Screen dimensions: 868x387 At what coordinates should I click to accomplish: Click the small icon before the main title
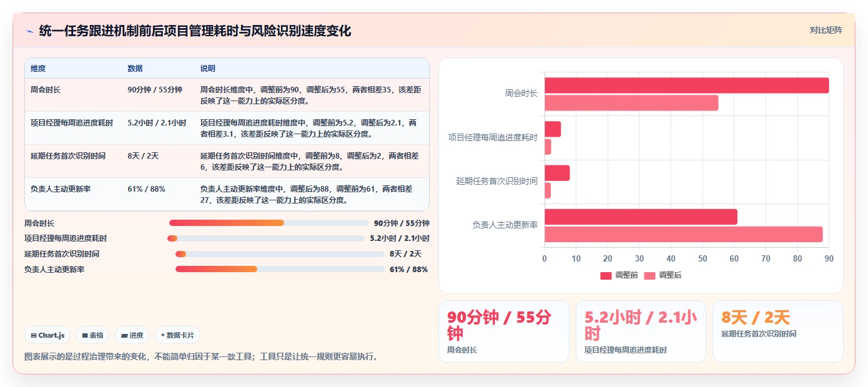click(x=29, y=31)
